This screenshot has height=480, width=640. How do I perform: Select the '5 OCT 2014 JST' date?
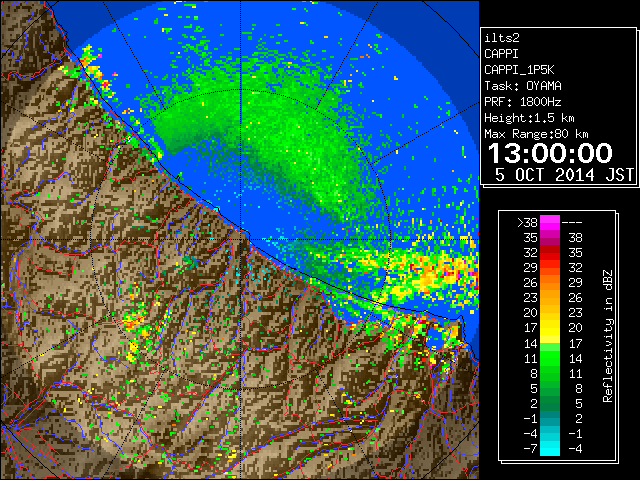pyautogui.click(x=564, y=175)
